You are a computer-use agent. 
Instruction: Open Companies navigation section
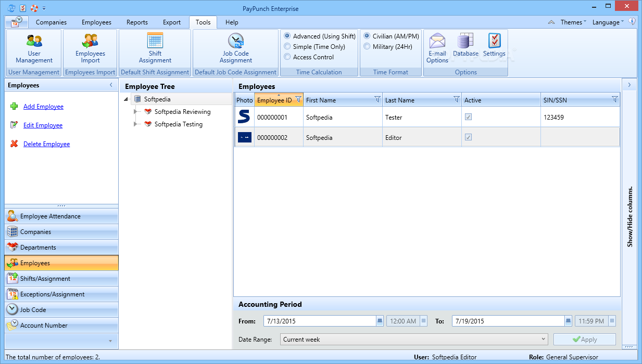point(61,232)
